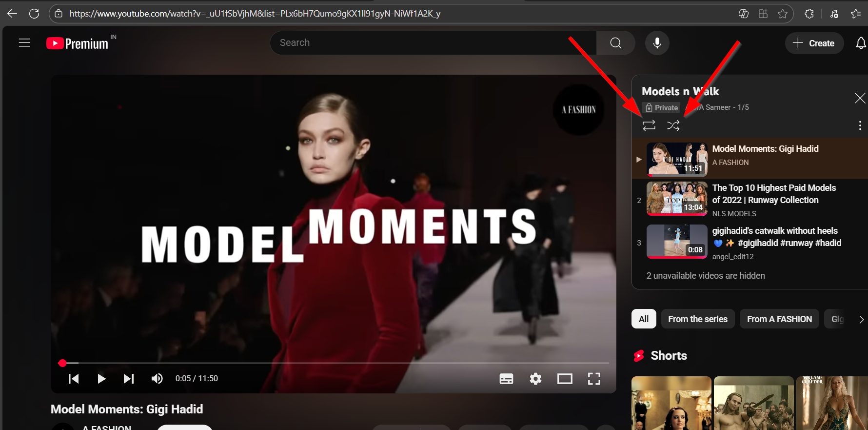Open second Shorts thumbnail
The width and height of the screenshot is (868, 430).
pyautogui.click(x=754, y=403)
